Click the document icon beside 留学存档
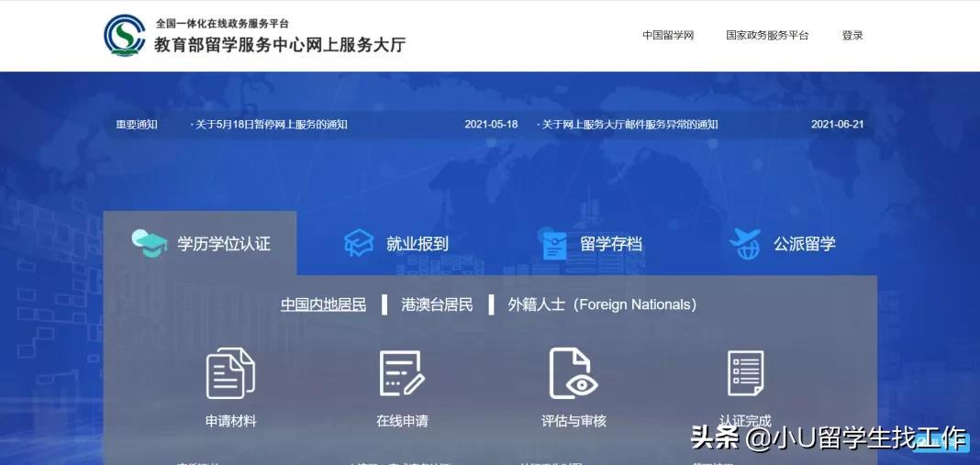The width and height of the screenshot is (980, 465). 554,245
